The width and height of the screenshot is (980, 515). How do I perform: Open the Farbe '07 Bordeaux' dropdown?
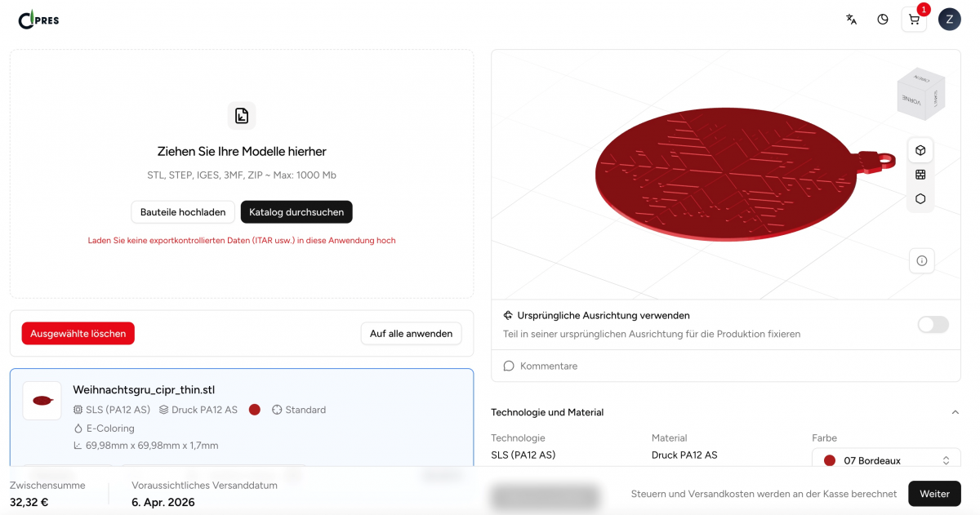click(x=886, y=460)
